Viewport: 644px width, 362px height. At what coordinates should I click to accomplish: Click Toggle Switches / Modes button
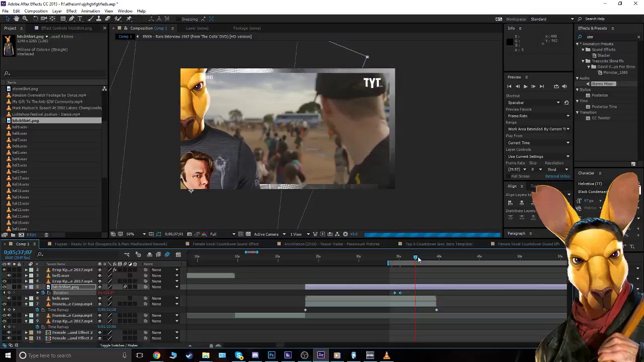[119, 345]
